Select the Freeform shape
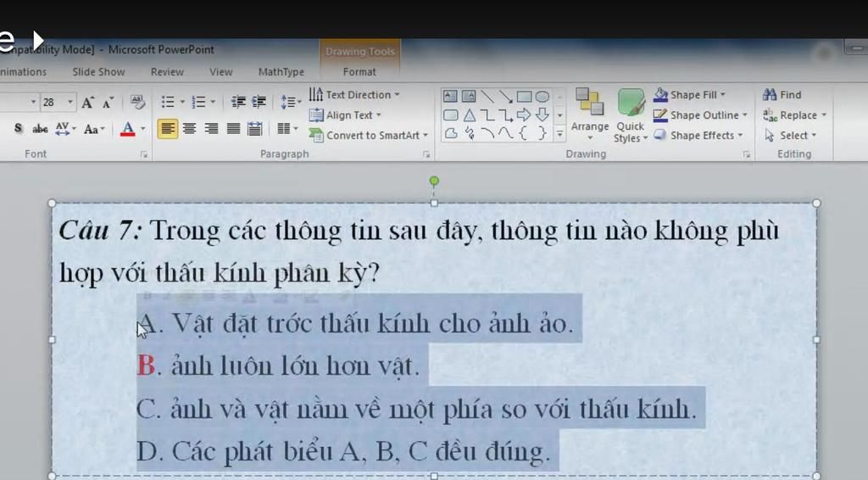 coord(451,133)
